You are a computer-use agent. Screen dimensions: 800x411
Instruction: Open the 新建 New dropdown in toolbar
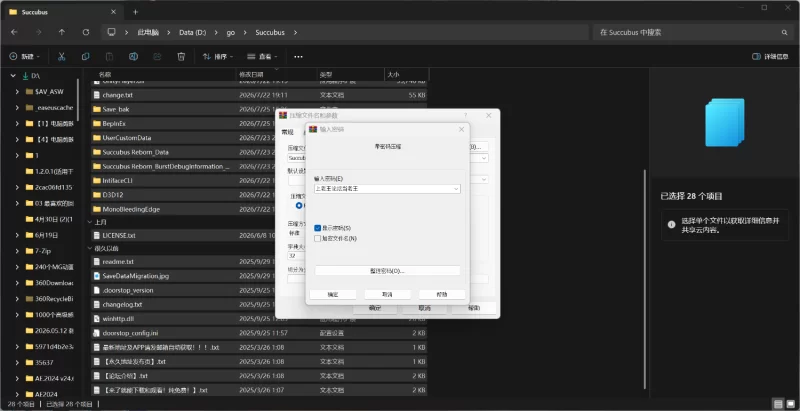pos(24,57)
